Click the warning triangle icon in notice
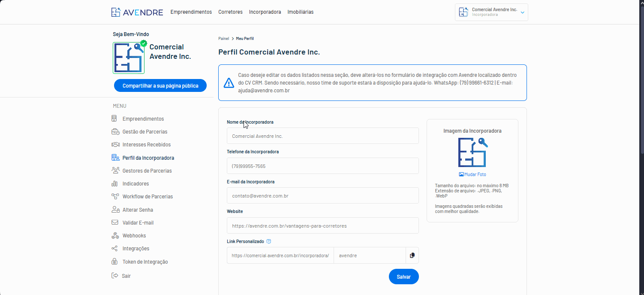The image size is (644, 295). pos(229,83)
